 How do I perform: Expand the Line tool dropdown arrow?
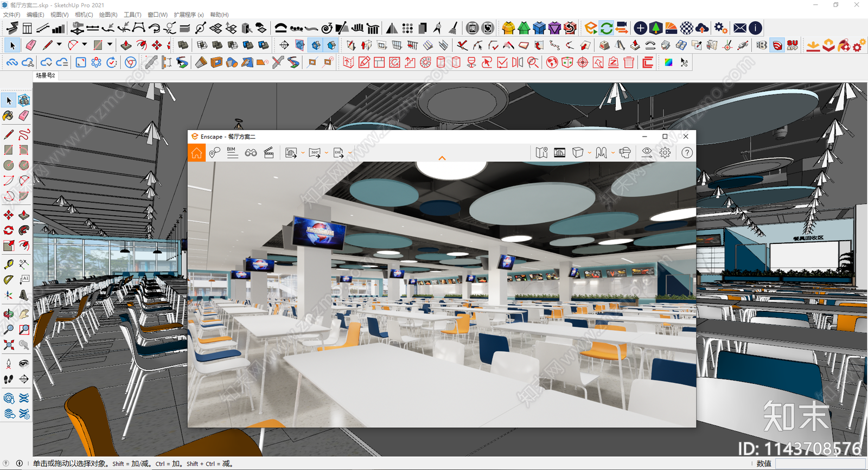(x=59, y=45)
